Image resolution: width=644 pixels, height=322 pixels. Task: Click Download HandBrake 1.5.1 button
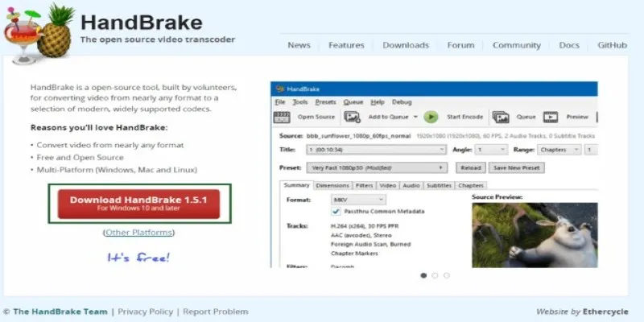coord(138,204)
